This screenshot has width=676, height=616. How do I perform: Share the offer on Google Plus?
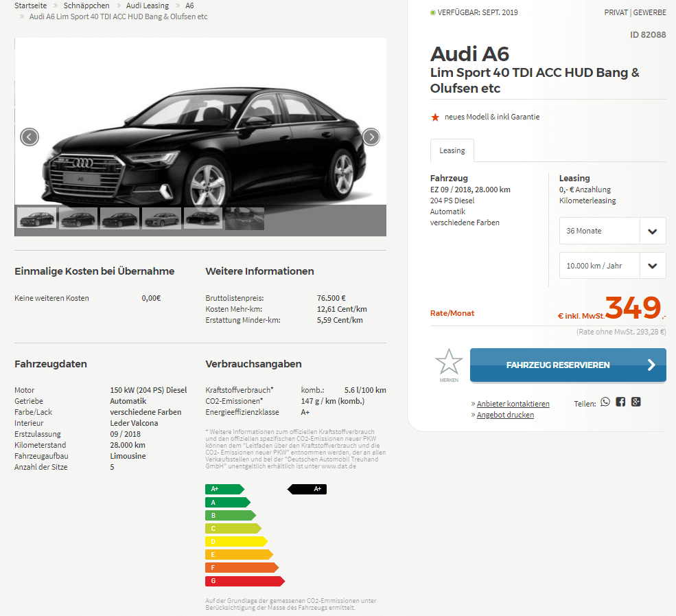(636, 402)
